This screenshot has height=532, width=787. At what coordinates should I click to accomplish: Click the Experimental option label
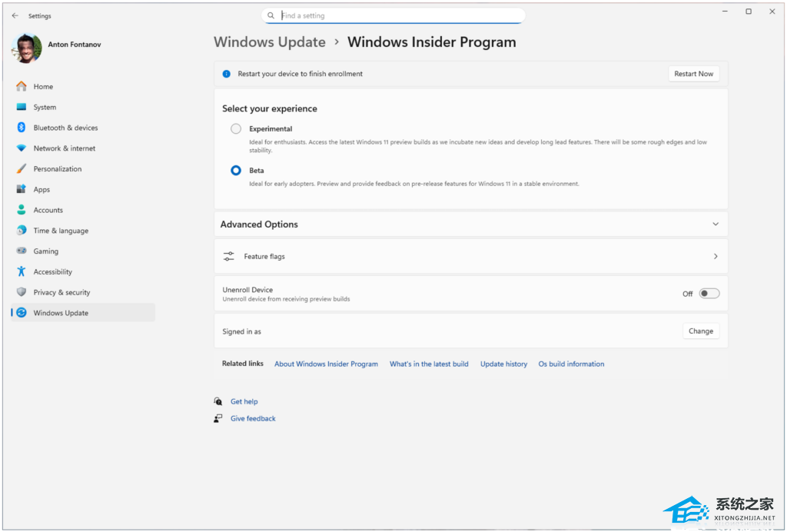pyautogui.click(x=271, y=129)
